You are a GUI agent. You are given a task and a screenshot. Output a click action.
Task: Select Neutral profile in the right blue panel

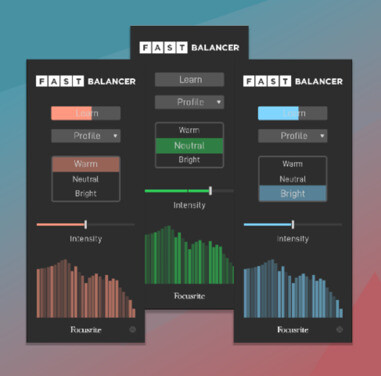pos(293,179)
